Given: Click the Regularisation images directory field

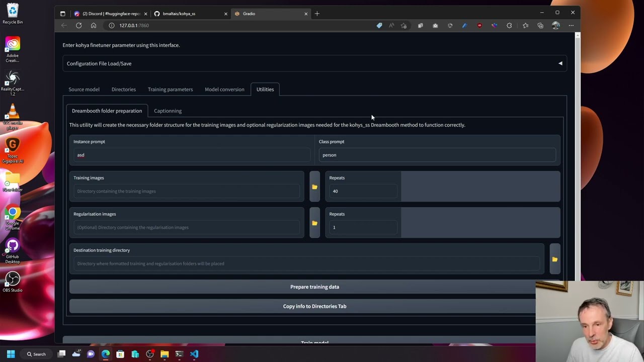Looking at the screenshot, I should pos(187,227).
